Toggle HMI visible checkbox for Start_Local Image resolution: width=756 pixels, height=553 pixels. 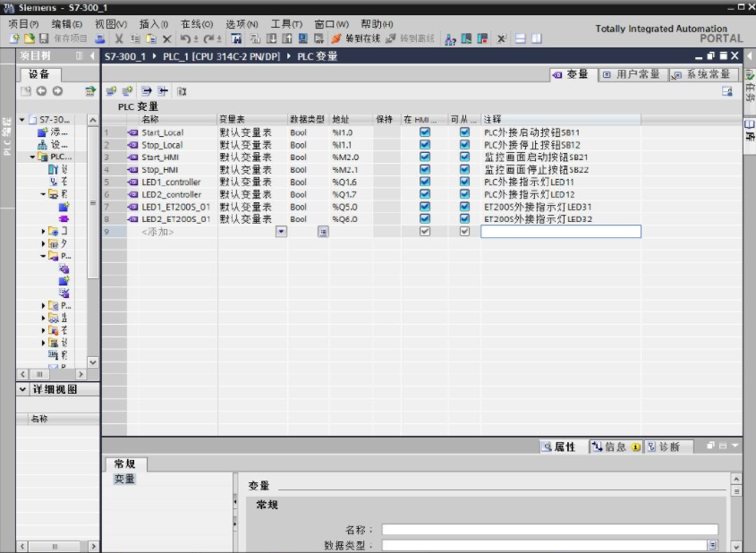[425, 132]
